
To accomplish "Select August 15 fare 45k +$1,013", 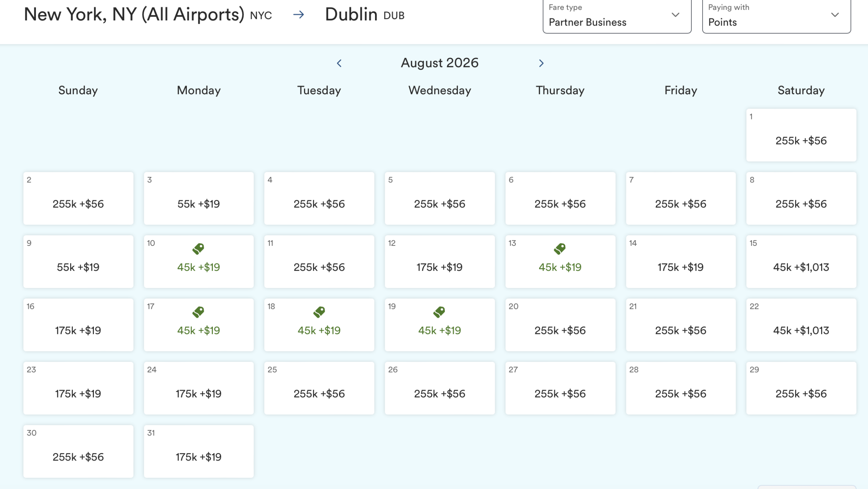I will click(x=801, y=262).
